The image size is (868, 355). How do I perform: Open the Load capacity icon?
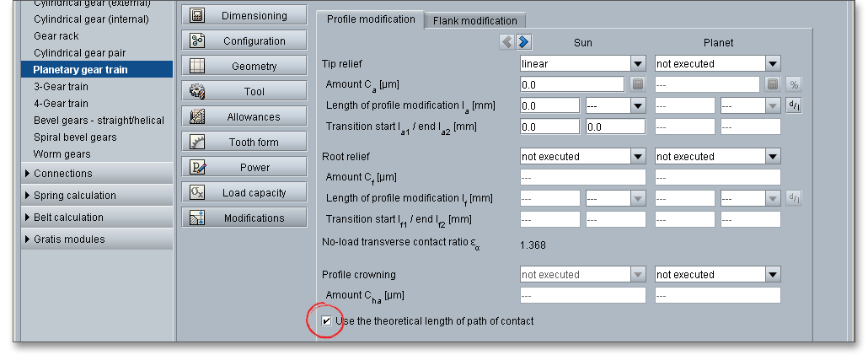[198, 193]
